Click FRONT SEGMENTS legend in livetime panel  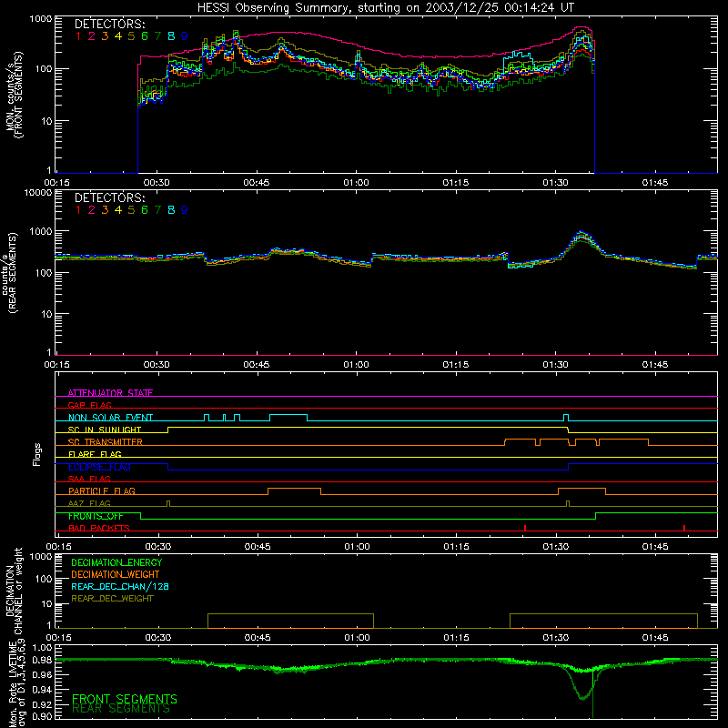click(125, 699)
